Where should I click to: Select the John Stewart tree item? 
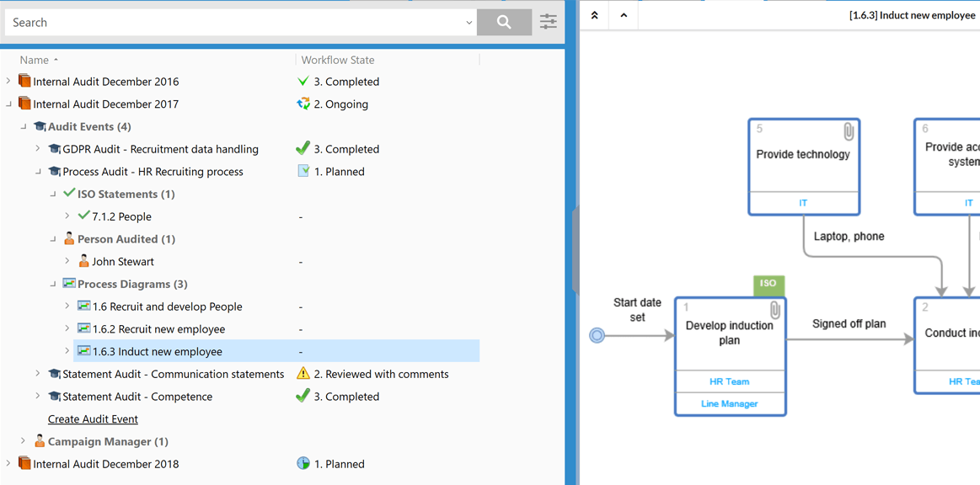click(123, 262)
